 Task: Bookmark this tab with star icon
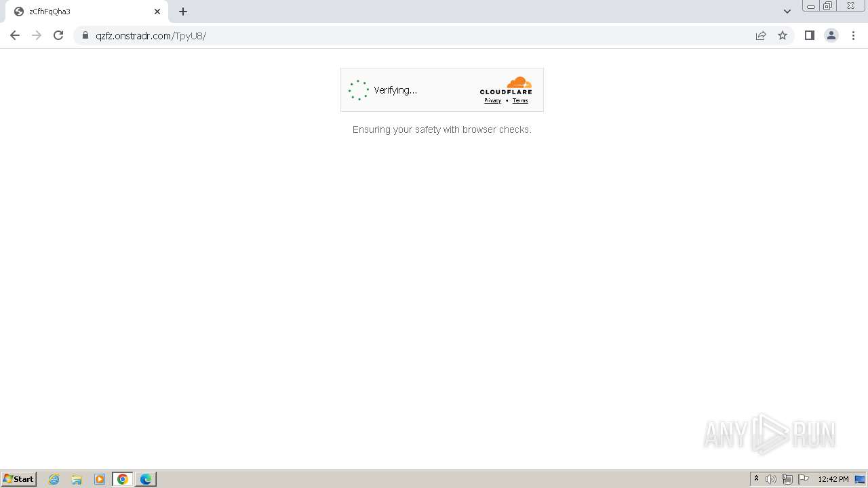pyautogui.click(x=783, y=35)
